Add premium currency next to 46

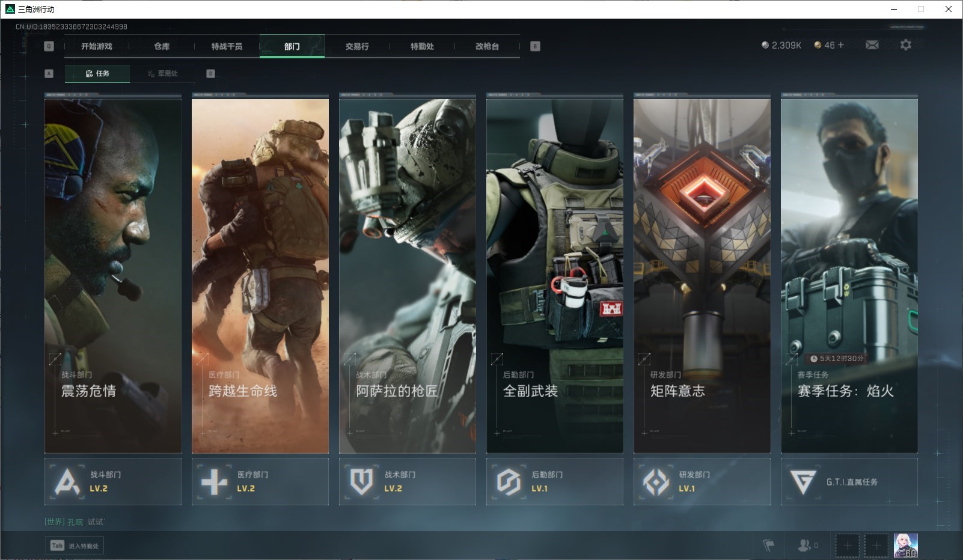[x=840, y=45]
